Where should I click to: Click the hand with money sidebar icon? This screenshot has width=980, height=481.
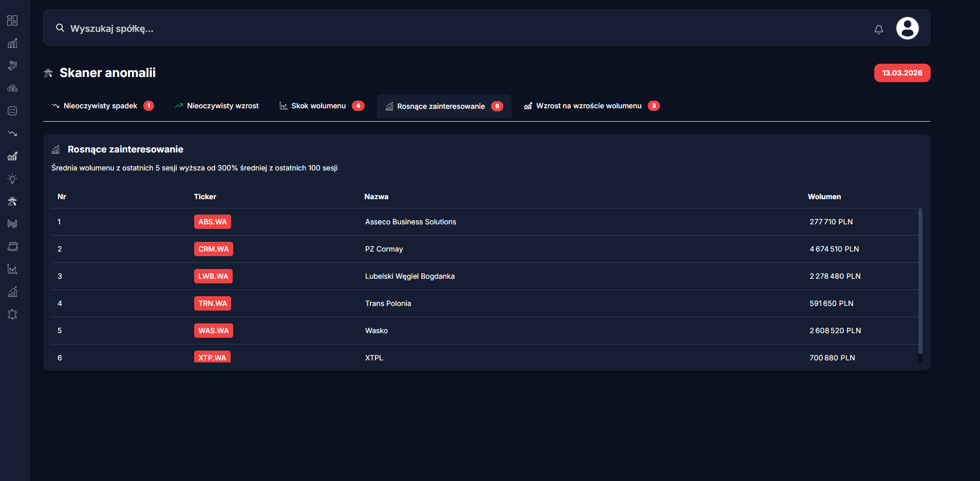tap(12, 66)
